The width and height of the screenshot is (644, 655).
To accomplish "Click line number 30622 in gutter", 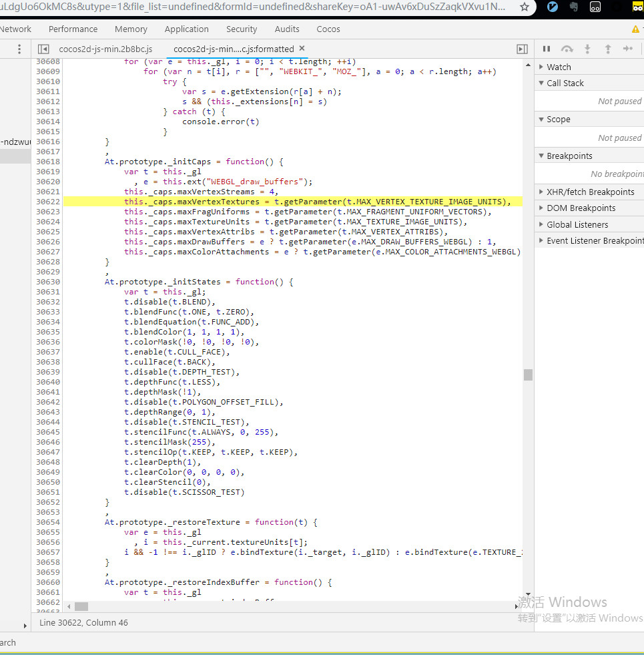I will pos(48,202).
